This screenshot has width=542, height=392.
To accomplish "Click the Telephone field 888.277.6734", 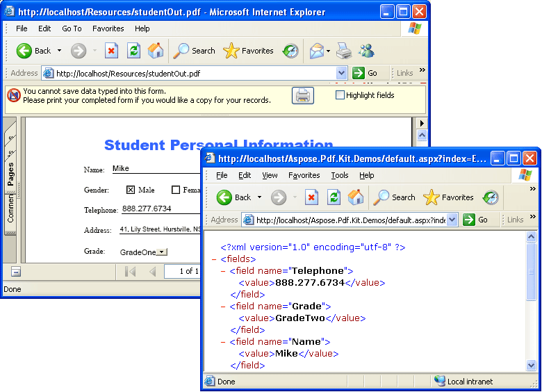I will [161, 209].
